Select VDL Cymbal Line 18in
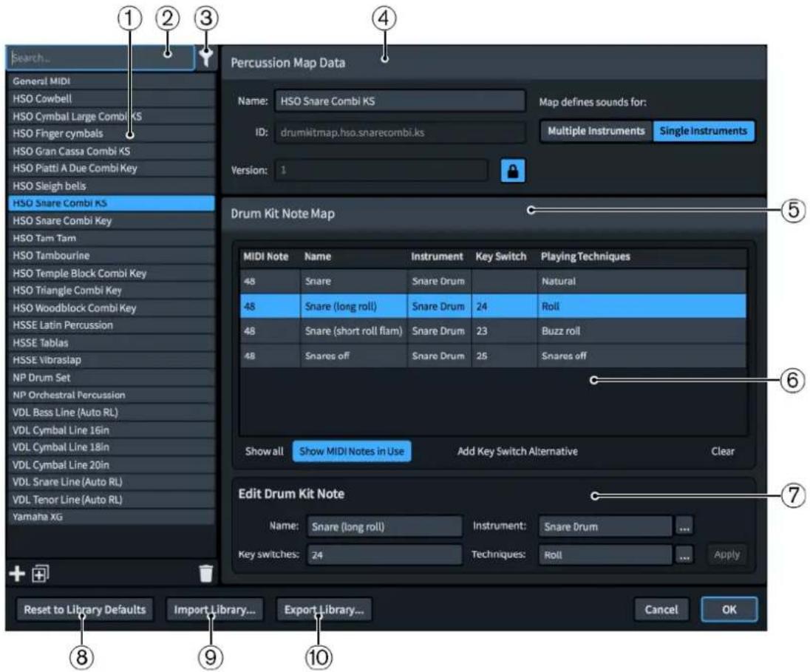 point(111,447)
